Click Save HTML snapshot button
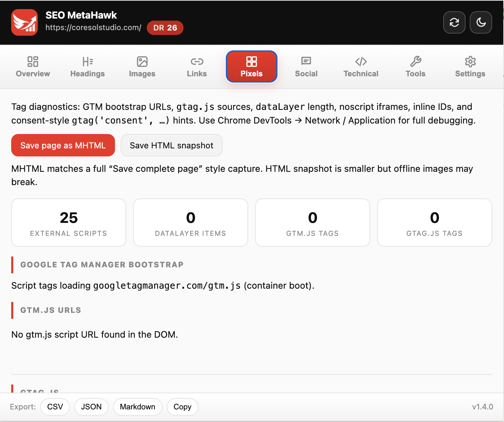 click(x=172, y=145)
